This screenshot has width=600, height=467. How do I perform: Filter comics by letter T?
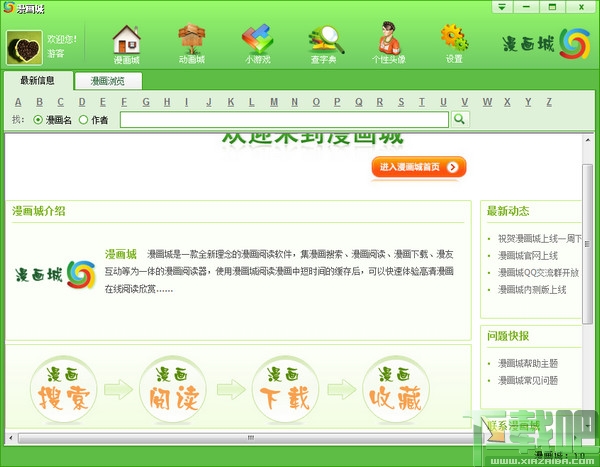(x=422, y=102)
